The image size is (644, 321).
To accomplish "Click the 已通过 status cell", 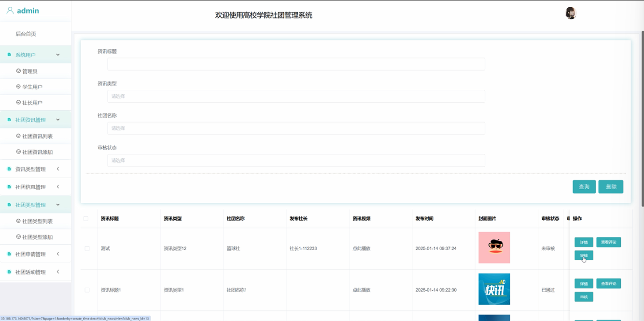I will (x=548, y=290).
